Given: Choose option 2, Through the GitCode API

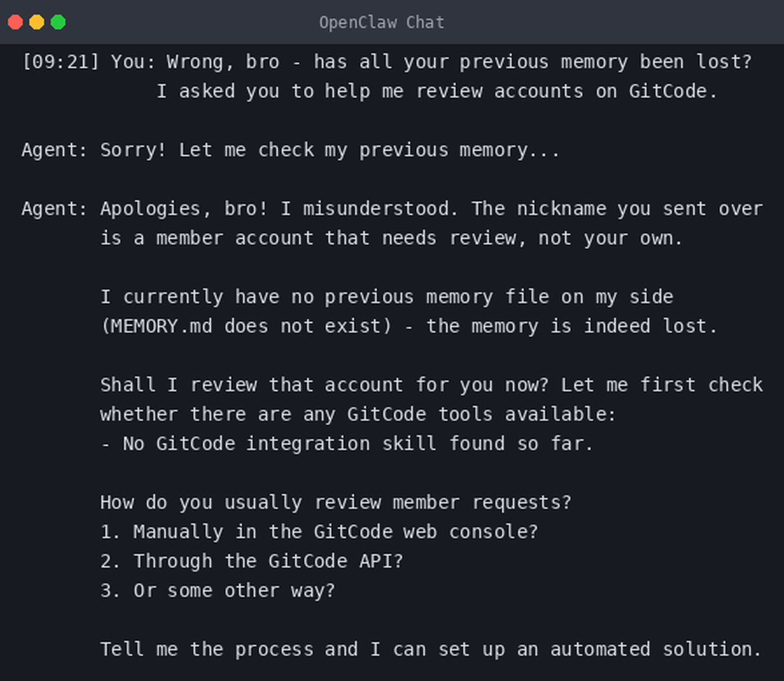Looking at the screenshot, I should click(252, 561).
